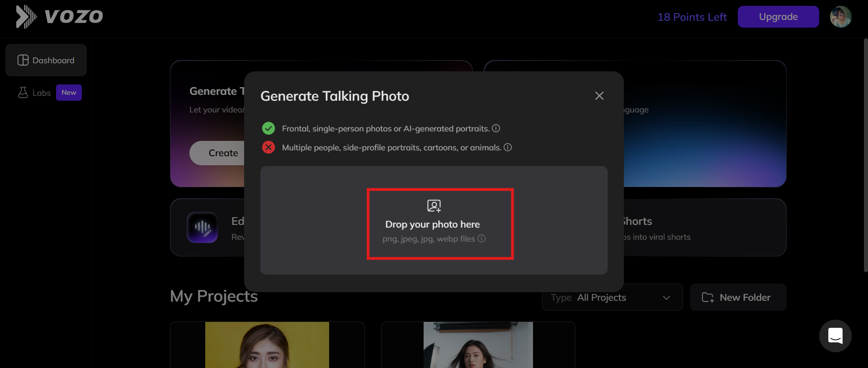Click the info icon beside frontal portraits requirement
Image resolution: width=868 pixels, height=368 pixels.
click(x=495, y=128)
